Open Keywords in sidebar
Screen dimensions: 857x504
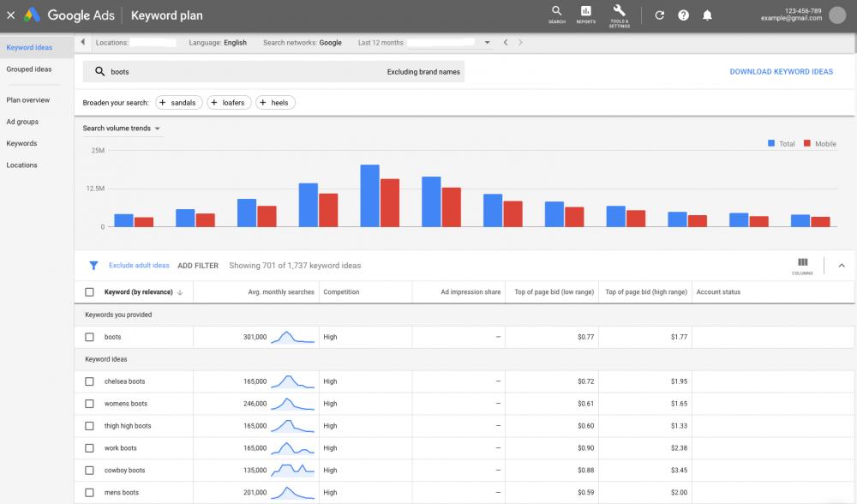(x=22, y=143)
